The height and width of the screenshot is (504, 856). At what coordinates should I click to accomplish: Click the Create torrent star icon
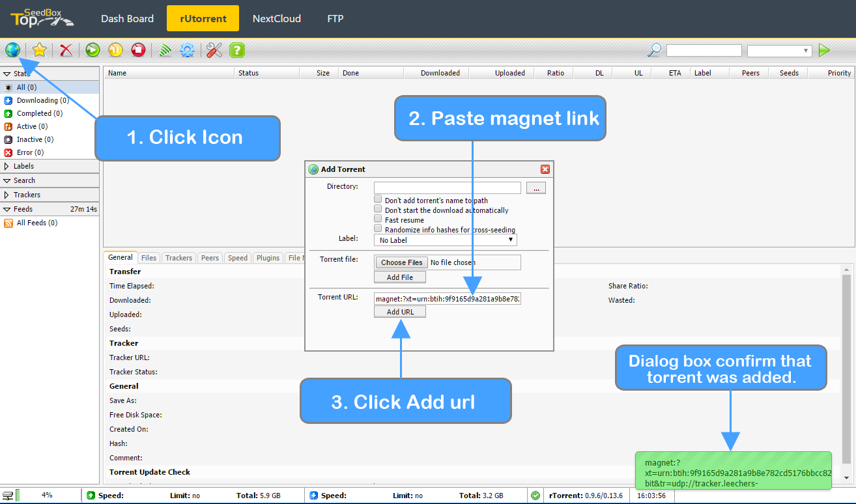40,49
